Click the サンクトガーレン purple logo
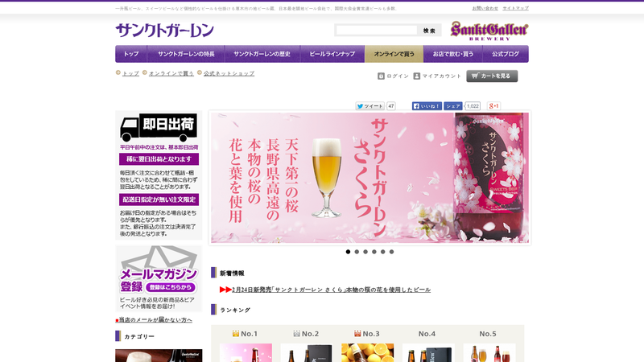Screen dimensions: 644x362 coord(165,31)
